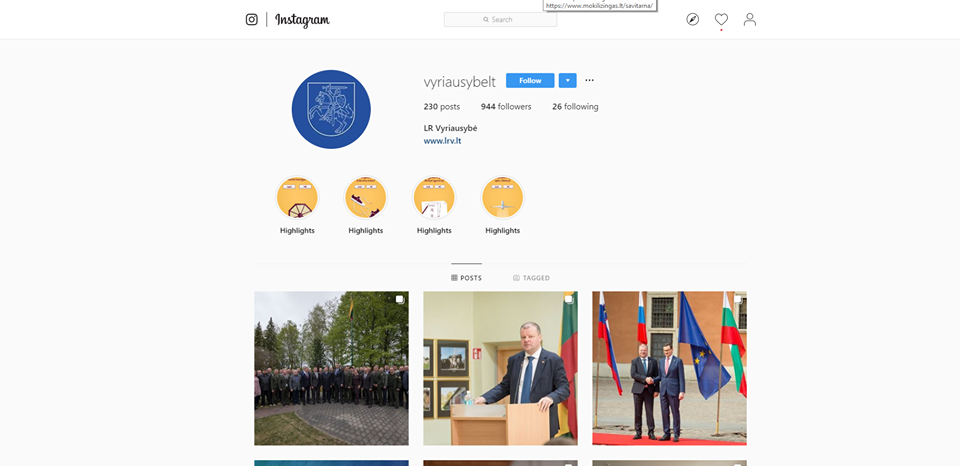This screenshot has height=466, width=960.
Task: Open the profile person icon
Action: (x=749, y=20)
